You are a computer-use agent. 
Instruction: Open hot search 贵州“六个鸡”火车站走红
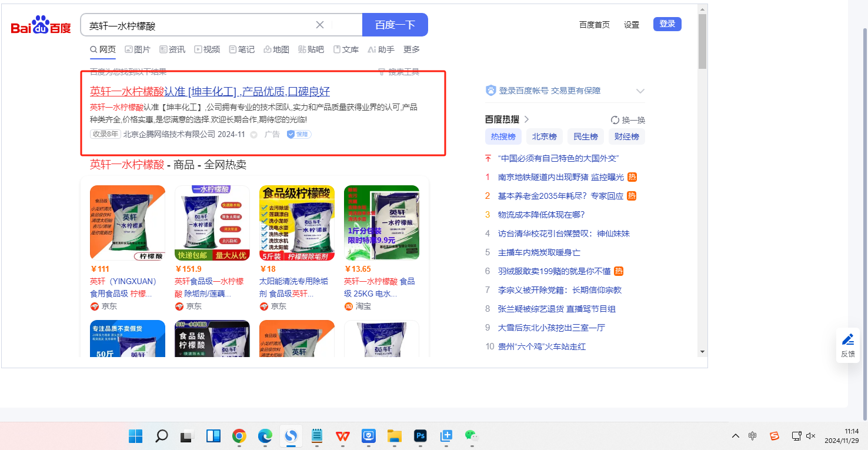tap(542, 346)
